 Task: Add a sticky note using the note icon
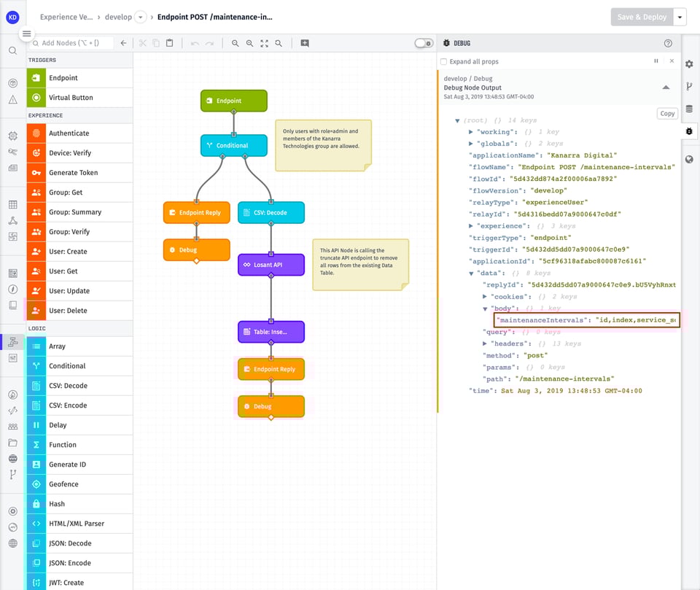(x=304, y=43)
